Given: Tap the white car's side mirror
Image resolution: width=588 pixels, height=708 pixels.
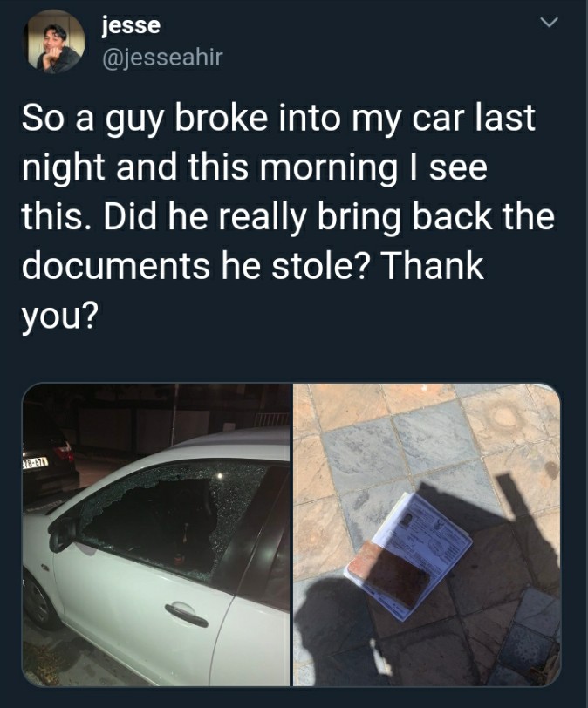Looking at the screenshot, I should pyautogui.click(x=63, y=534).
